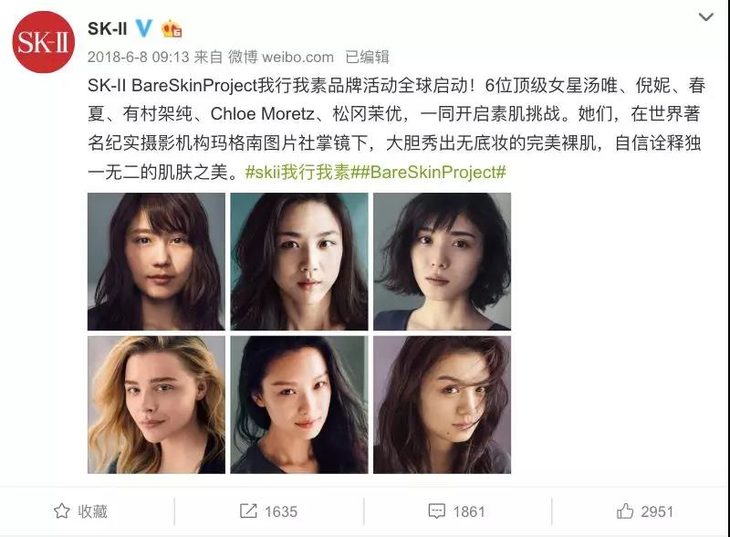The width and height of the screenshot is (730, 537).
Task: Open the bottom-middle portrait thumbnail
Action: (x=299, y=405)
